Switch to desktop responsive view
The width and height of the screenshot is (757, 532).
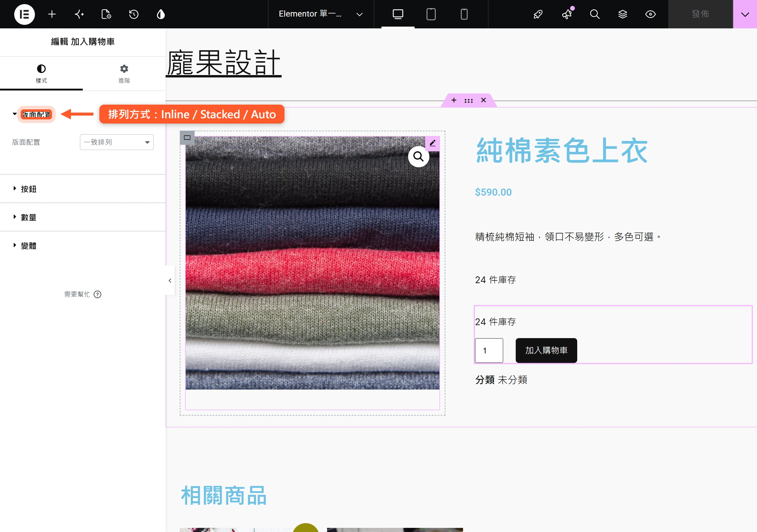pos(398,14)
